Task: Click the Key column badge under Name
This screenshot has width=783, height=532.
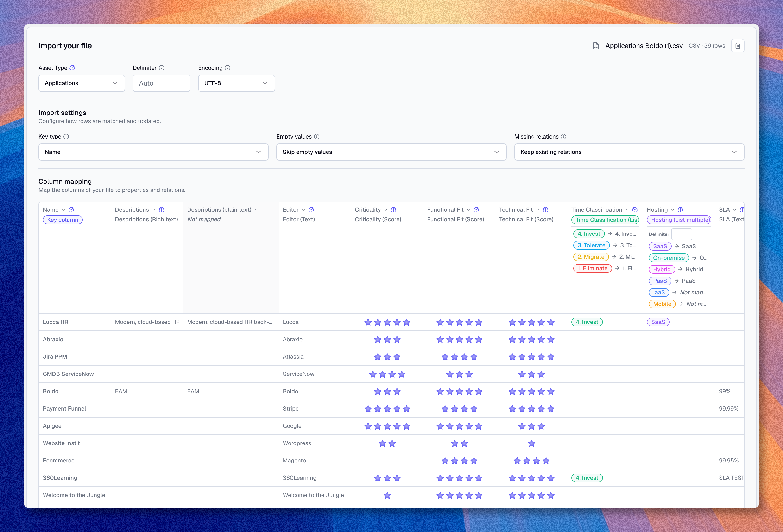Action: point(63,220)
